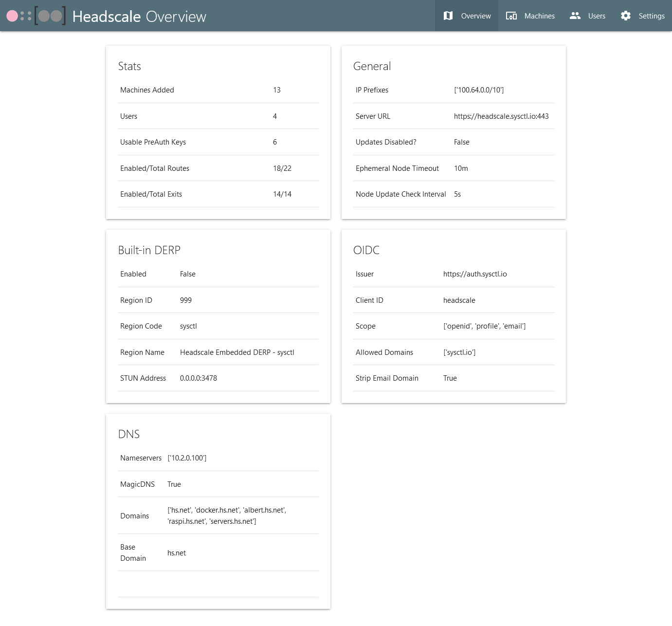Go to the Settings tab label

(651, 16)
